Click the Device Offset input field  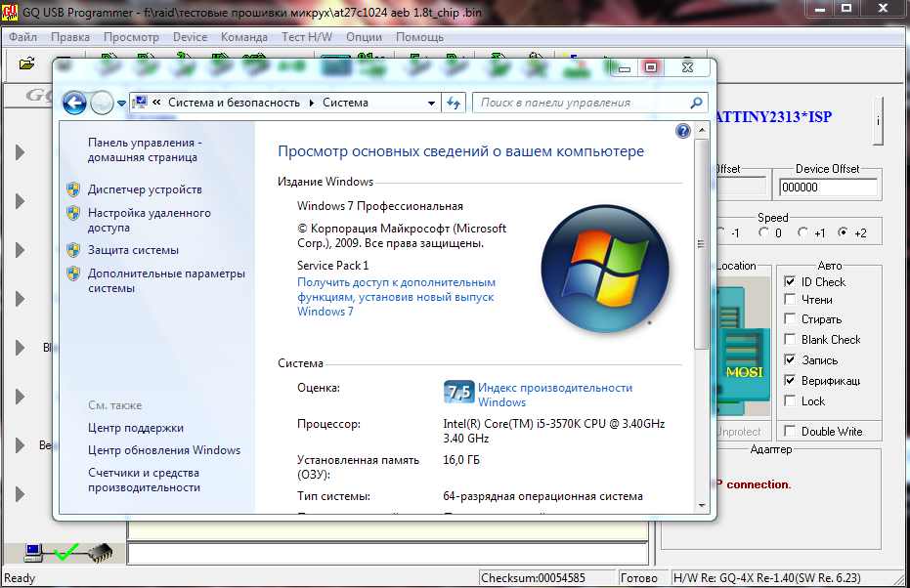[x=828, y=188]
